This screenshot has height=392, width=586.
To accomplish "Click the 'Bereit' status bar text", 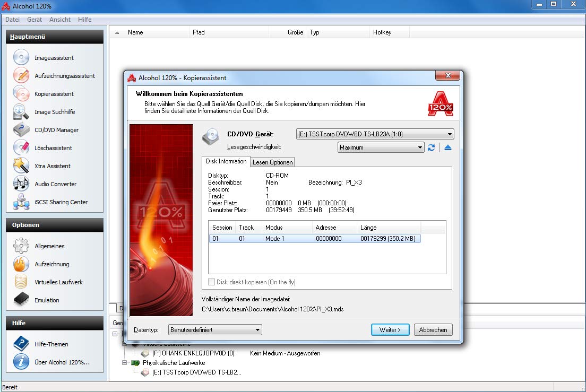I will [x=10, y=387].
